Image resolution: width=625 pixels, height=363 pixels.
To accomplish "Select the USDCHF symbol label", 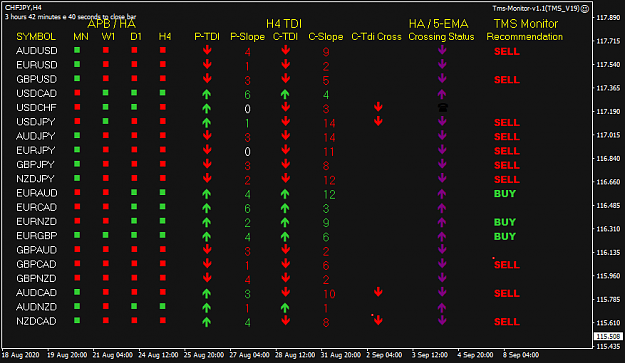I will [36, 108].
